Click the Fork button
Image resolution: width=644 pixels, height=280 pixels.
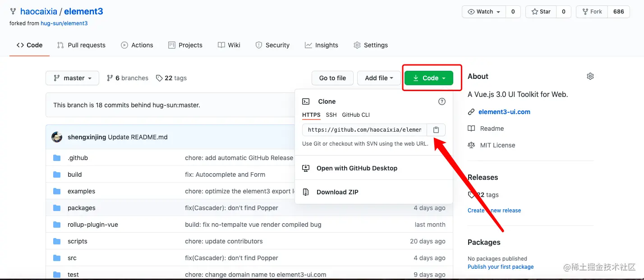(592, 12)
